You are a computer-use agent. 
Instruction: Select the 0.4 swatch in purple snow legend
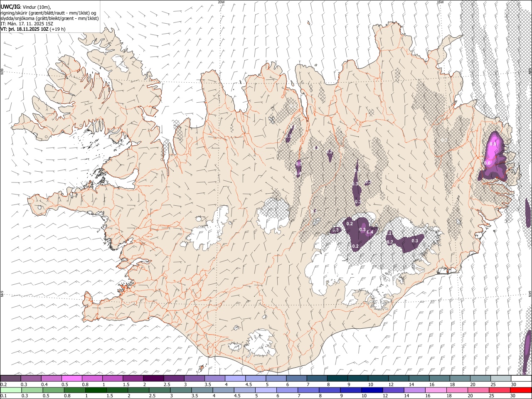pos(52,378)
